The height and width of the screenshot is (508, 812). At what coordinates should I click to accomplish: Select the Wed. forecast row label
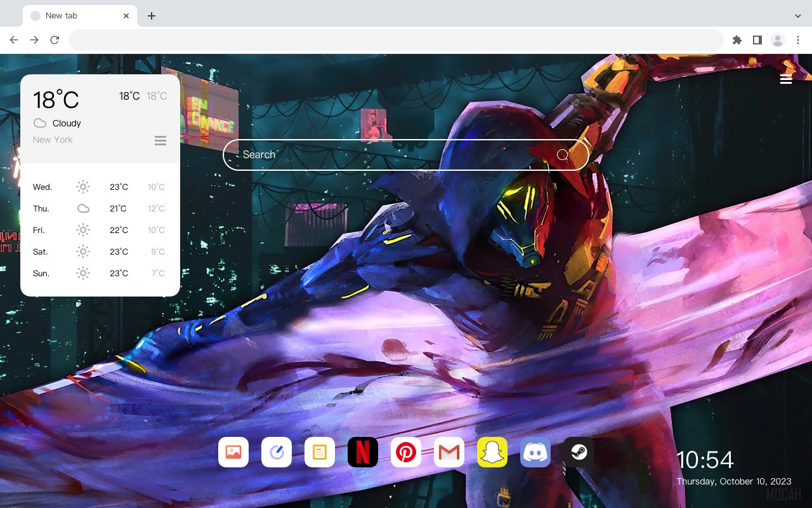(43, 187)
